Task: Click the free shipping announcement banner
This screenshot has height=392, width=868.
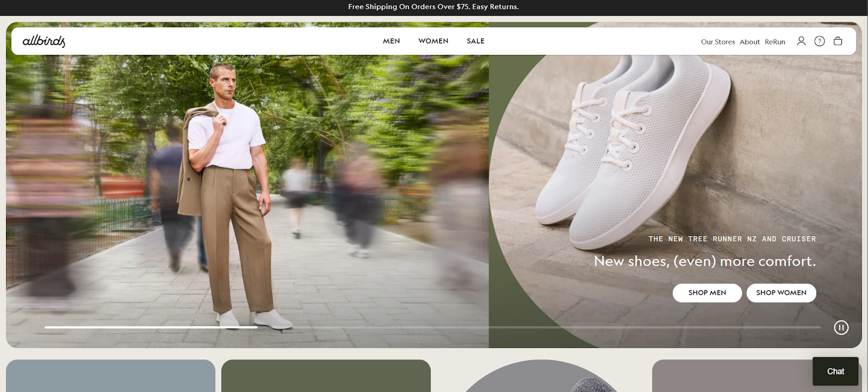Action: click(x=433, y=7)
